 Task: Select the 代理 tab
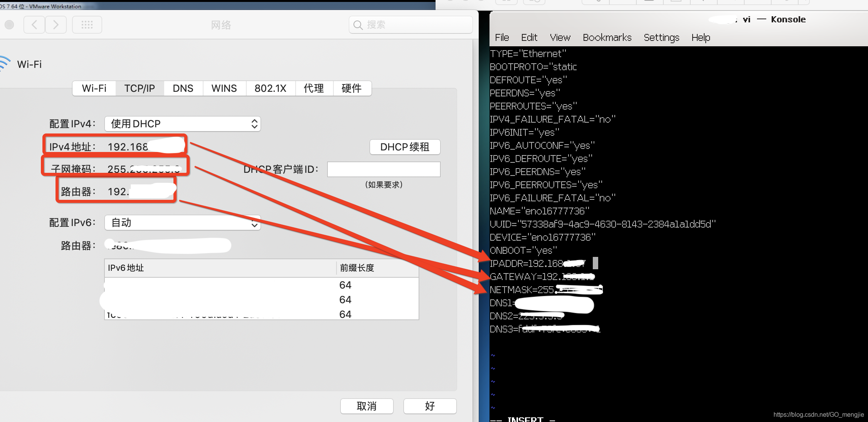tap(314, 88)
